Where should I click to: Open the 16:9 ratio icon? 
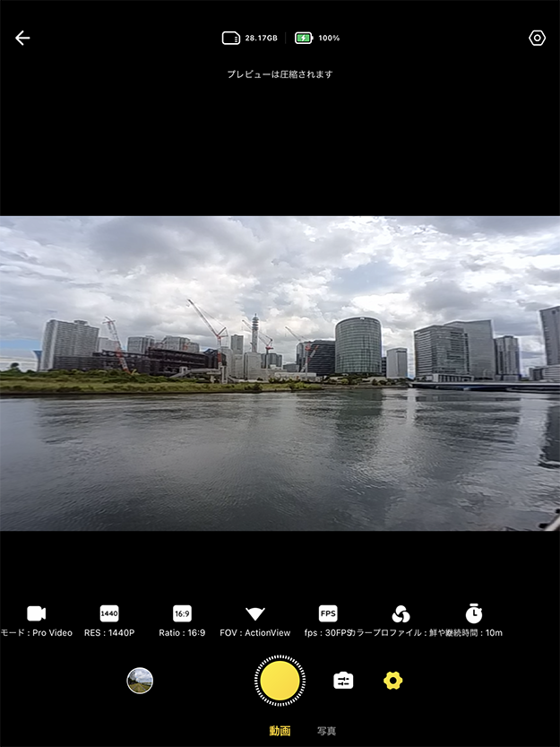(182, 613)
